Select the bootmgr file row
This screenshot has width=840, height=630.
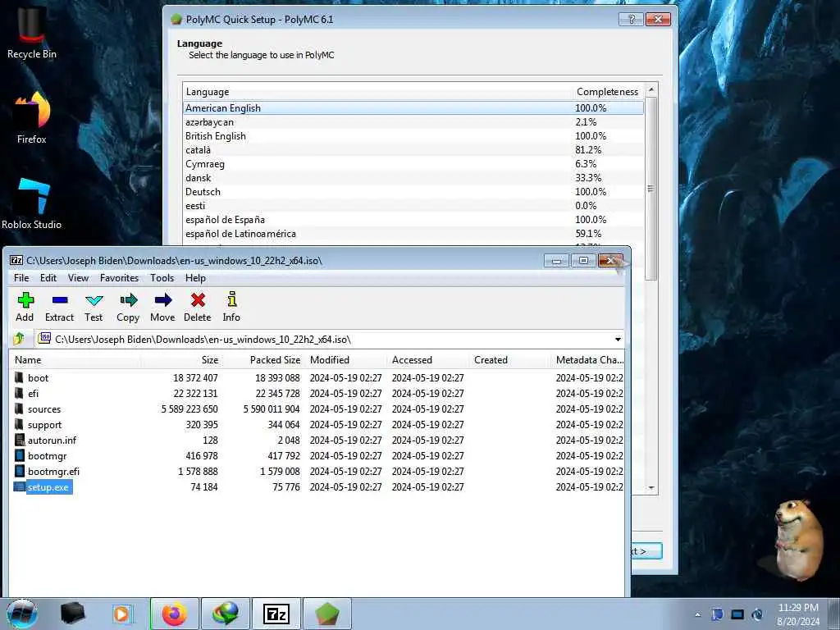(x=317, y=456)
